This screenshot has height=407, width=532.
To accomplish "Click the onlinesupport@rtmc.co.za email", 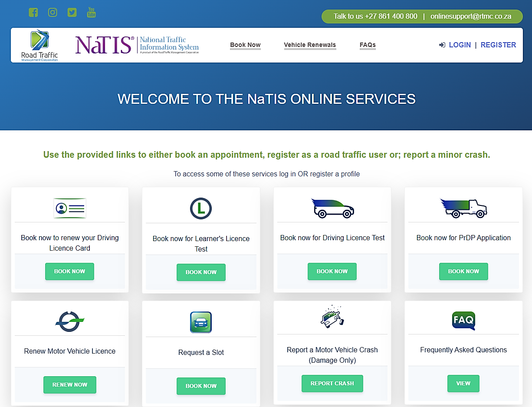I will 471,17.
